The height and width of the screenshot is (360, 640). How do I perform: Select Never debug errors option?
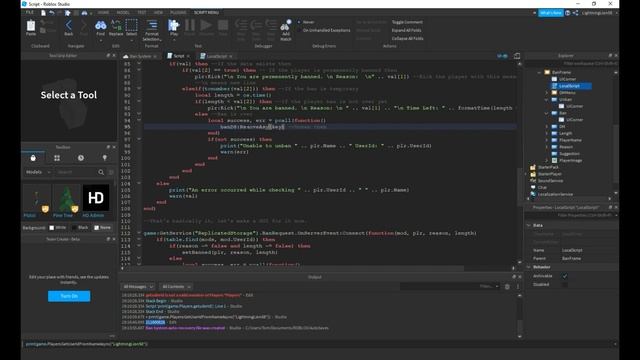[306, 22]
